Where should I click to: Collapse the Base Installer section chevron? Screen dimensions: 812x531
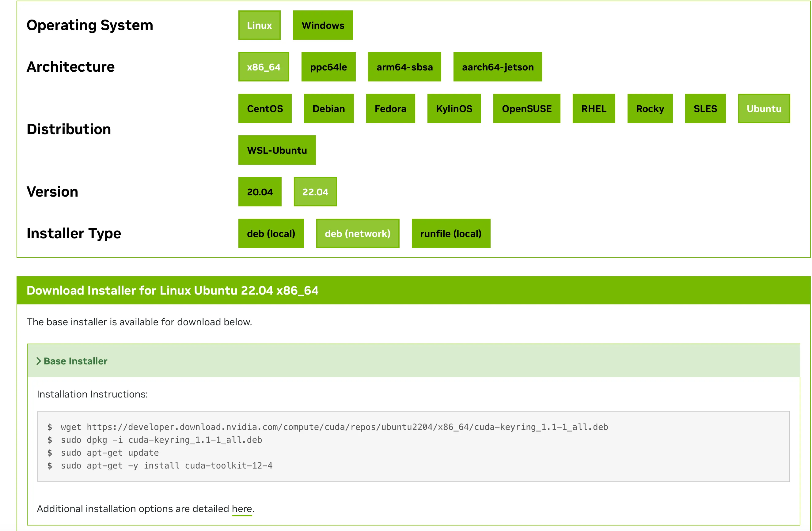(x=39, y=361)
